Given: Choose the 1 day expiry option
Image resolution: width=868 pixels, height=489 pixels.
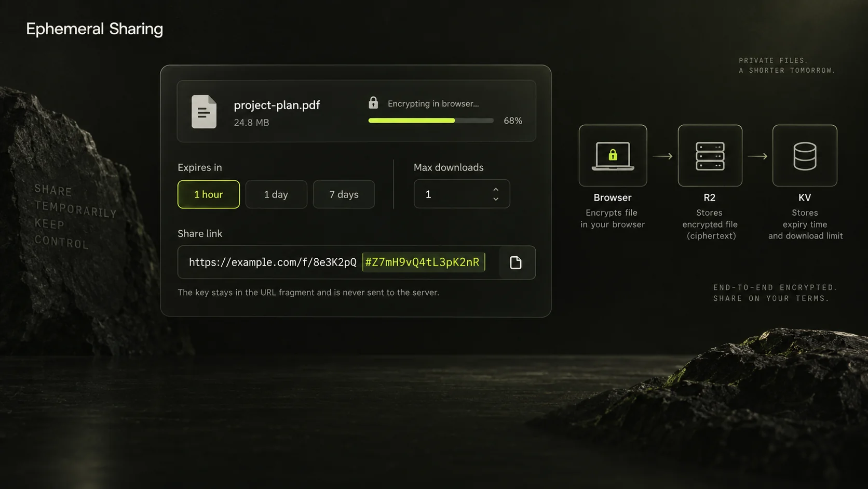Looking at the screenshot, I should click(276, 194).
